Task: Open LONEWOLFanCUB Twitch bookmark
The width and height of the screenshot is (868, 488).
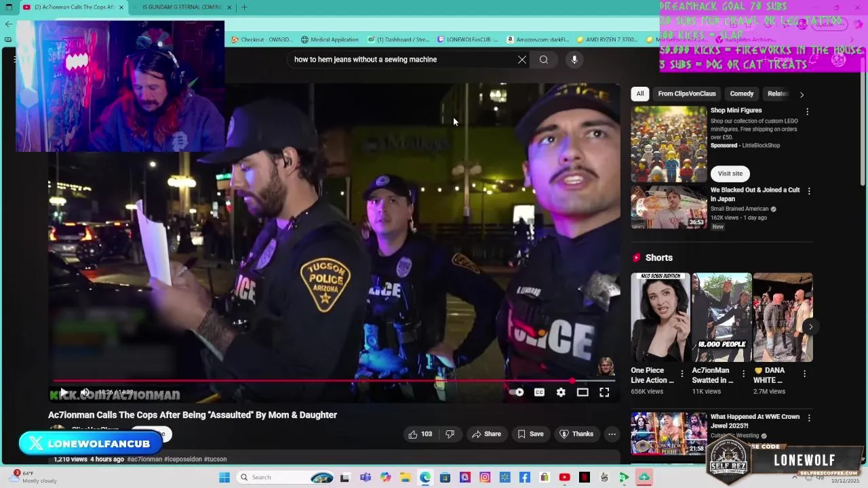Action: click(x=468, y=39)
